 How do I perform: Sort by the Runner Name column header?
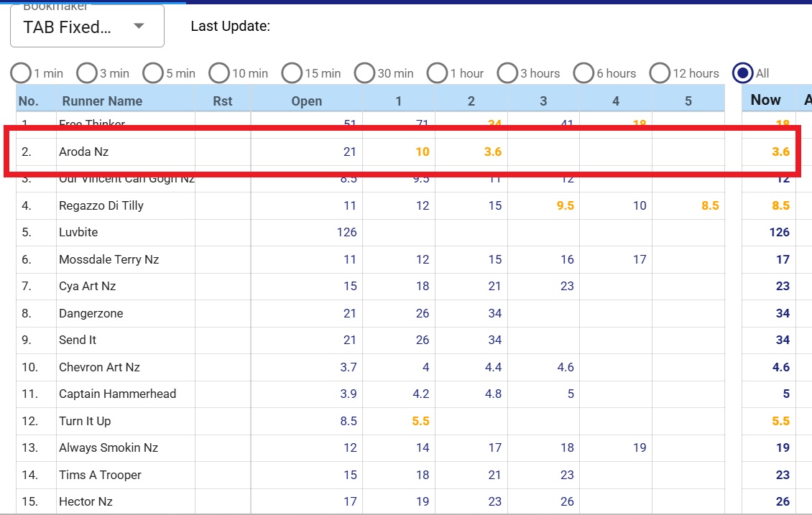point(102,101)
